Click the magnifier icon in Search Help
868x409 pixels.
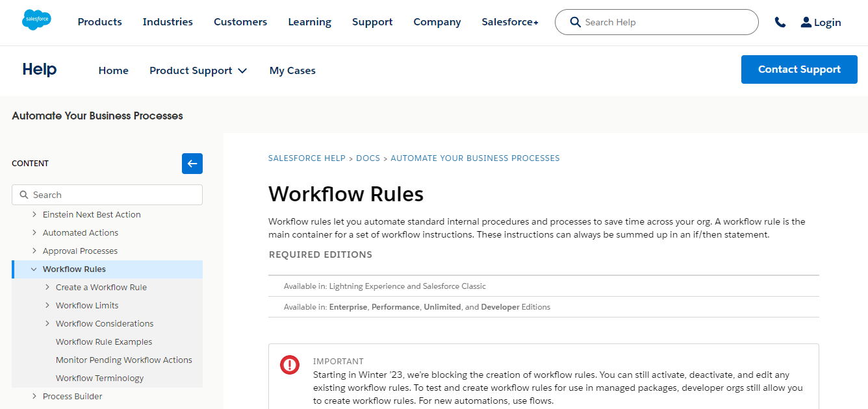pyautogui.click(x=575, y=22)
